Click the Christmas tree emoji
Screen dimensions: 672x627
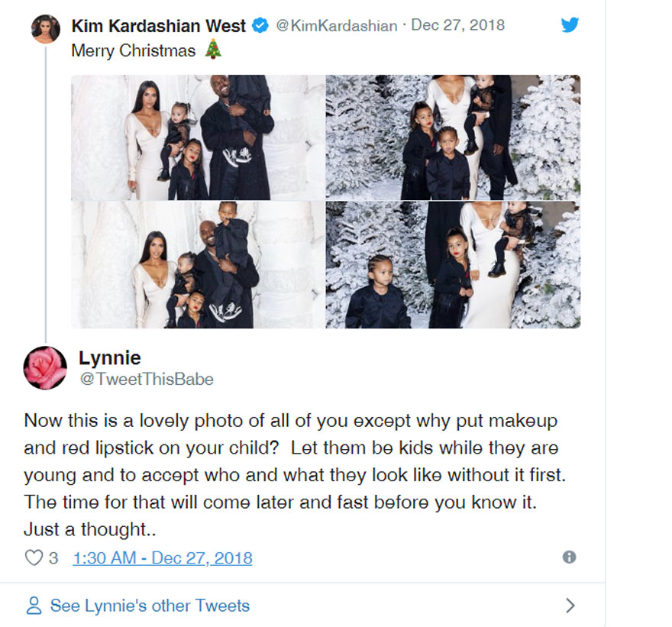click(x=212, y=51)
